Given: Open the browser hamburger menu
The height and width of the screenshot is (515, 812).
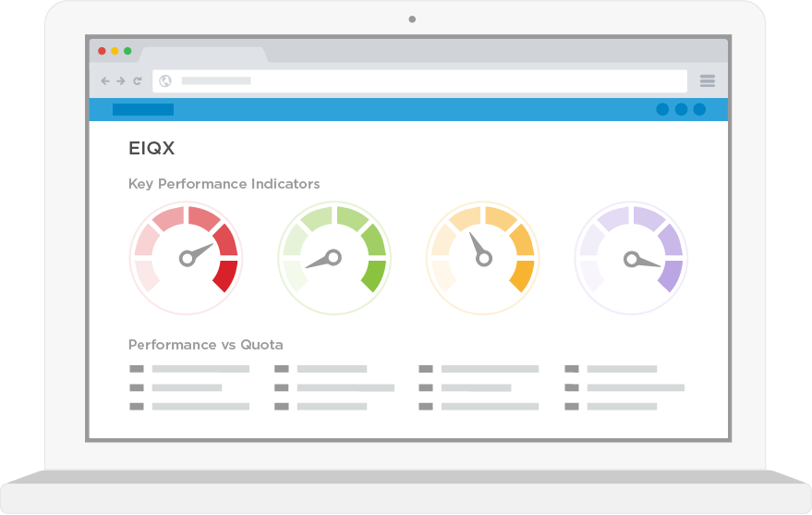Looking at the screenshot, I should click(x=708, y=80).
